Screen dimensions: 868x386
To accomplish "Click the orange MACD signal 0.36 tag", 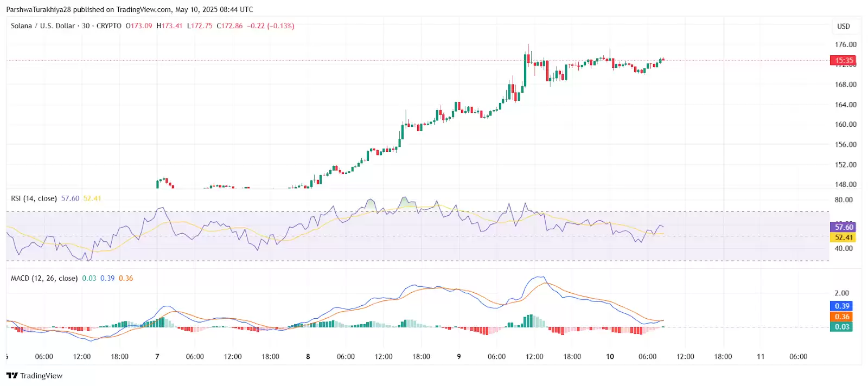I will (x=841, y=317).
